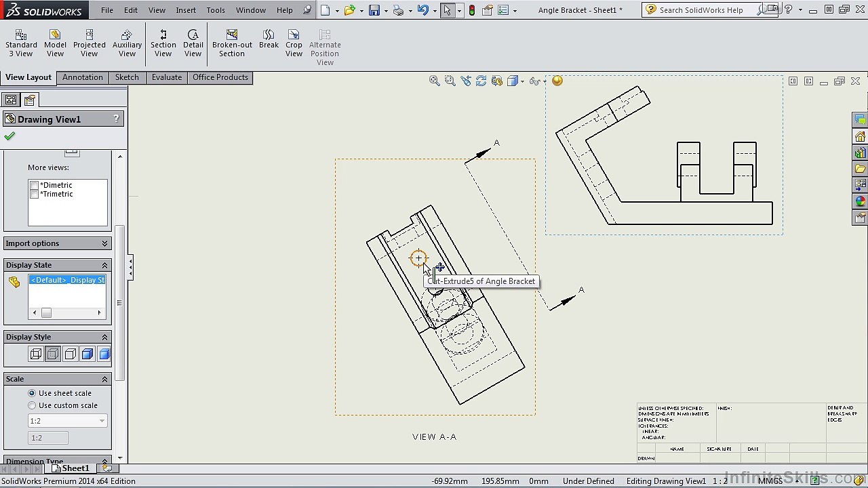The height and width of the screenshot is (488, 868).
Task: Activate Zoom to Area tool
Action: click(450, 81)
